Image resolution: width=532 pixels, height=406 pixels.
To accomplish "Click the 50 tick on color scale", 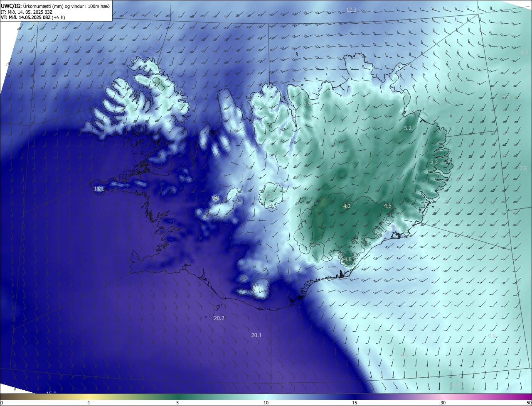I will [529, 403].
